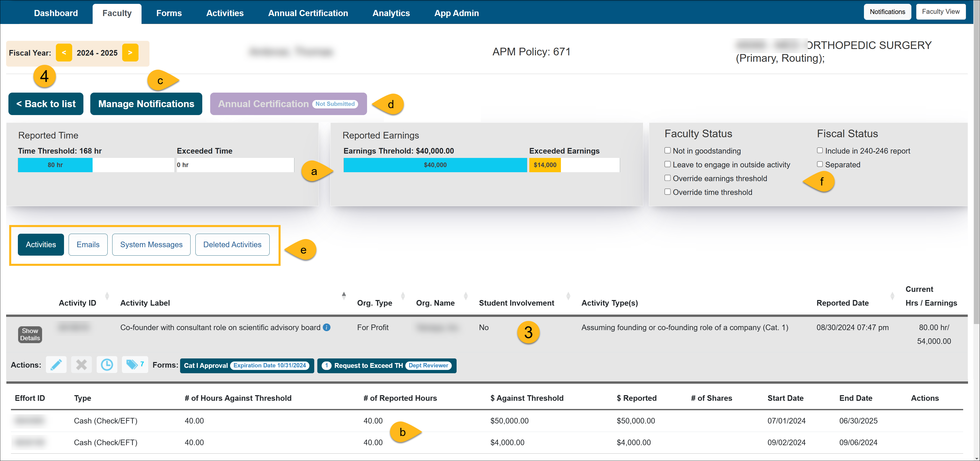Screen dimensions: 980x461
Task: Advance to next fiscal year arrow
Action: point(130,53)
